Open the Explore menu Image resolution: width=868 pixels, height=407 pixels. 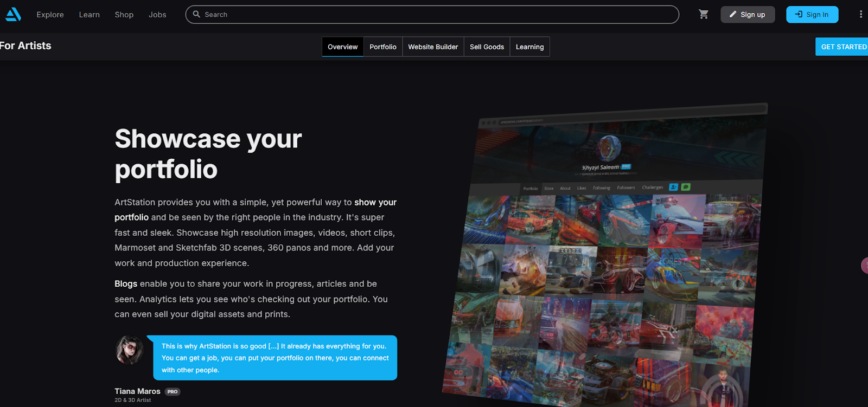click(x=50, y=15)
